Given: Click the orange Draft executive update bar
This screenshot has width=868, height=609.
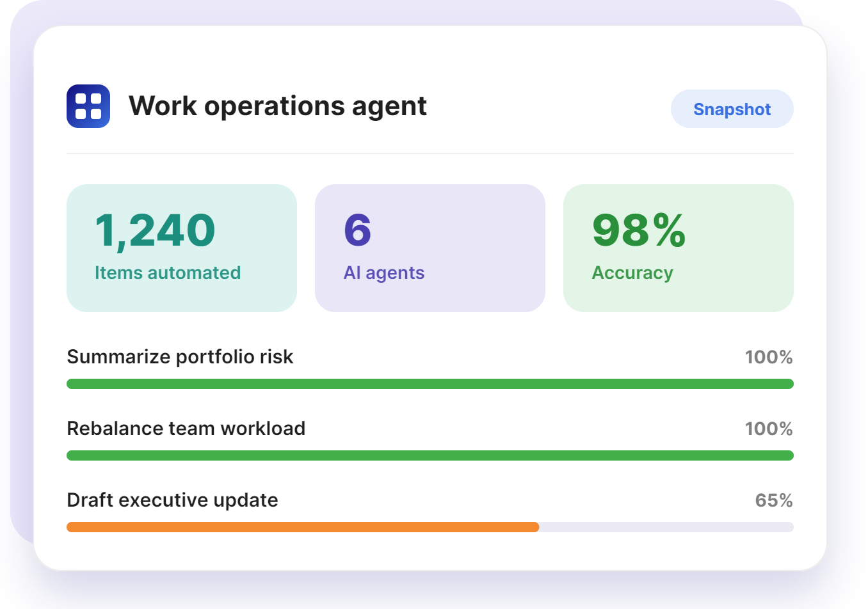Looking at the screenshot, I should pos(303,527).
